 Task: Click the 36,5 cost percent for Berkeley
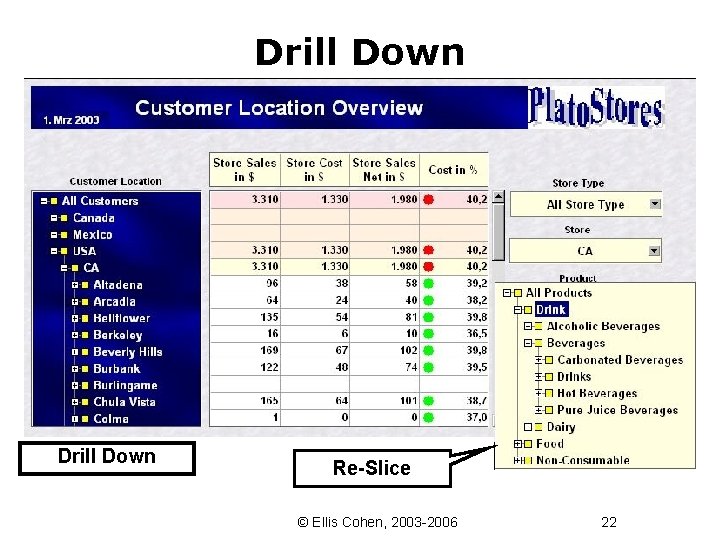477,334
